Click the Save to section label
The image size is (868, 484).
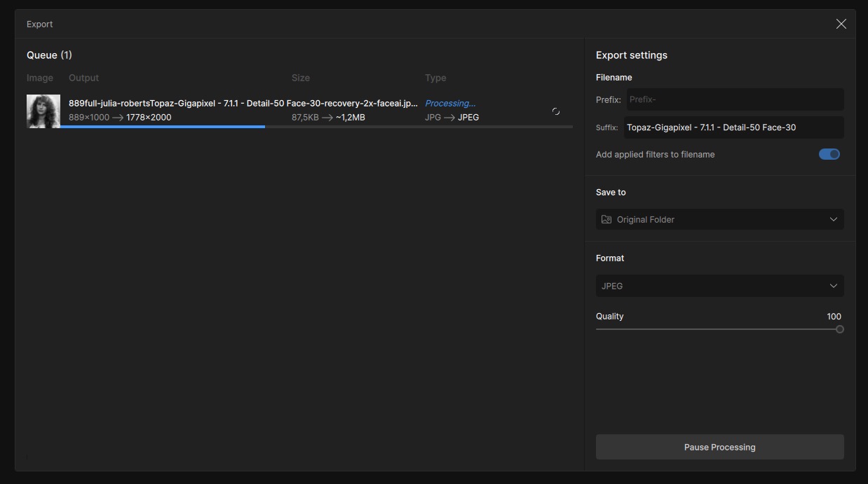point(611,192)
